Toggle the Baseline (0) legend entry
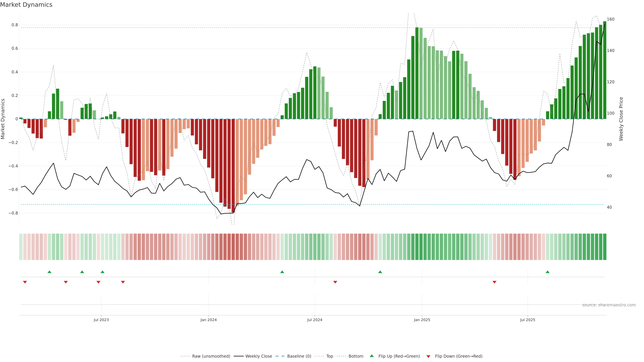644x362 pixels. (x=299, y=356)
